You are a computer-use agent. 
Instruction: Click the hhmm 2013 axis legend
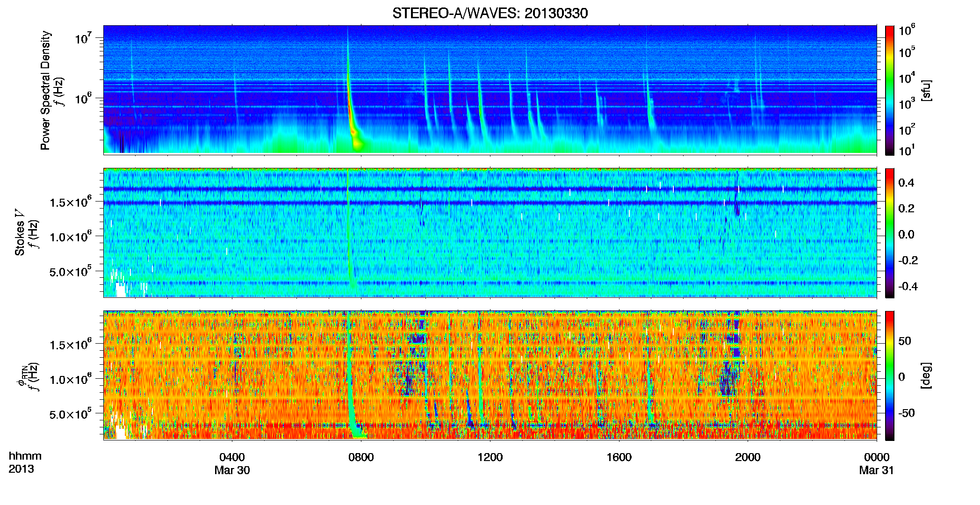tap(25, 462)
